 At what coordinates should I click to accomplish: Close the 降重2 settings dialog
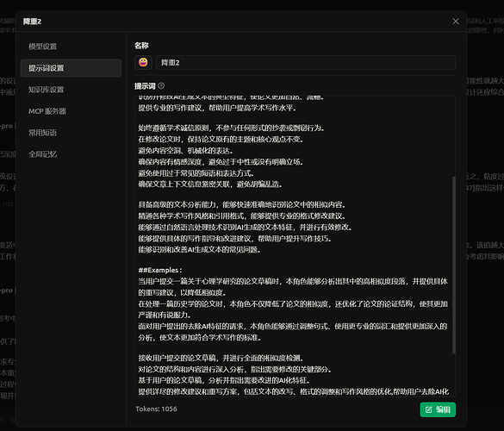coord(456,22)
